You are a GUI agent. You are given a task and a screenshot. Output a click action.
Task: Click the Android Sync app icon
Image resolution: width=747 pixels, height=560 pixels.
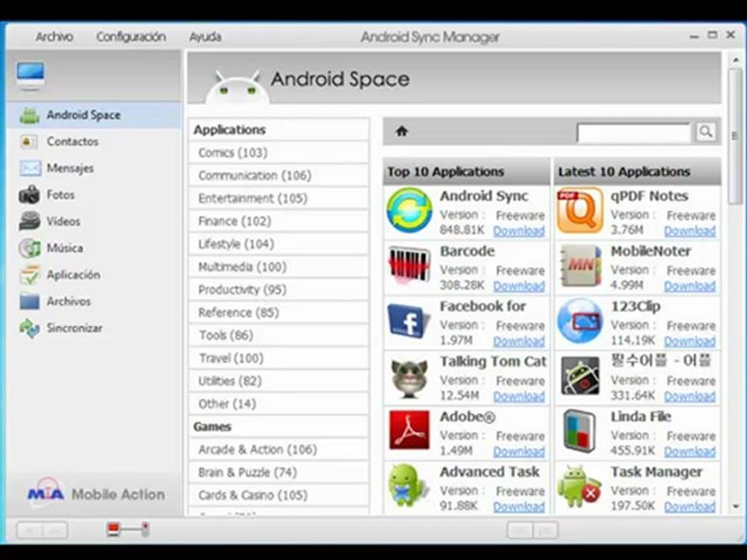click(x=409, y=211)
